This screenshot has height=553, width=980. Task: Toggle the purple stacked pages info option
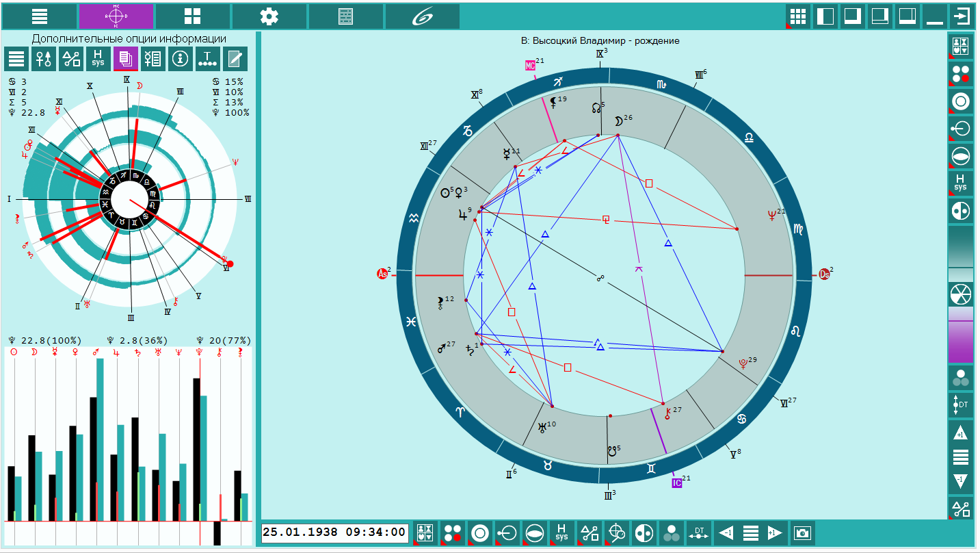126,59
